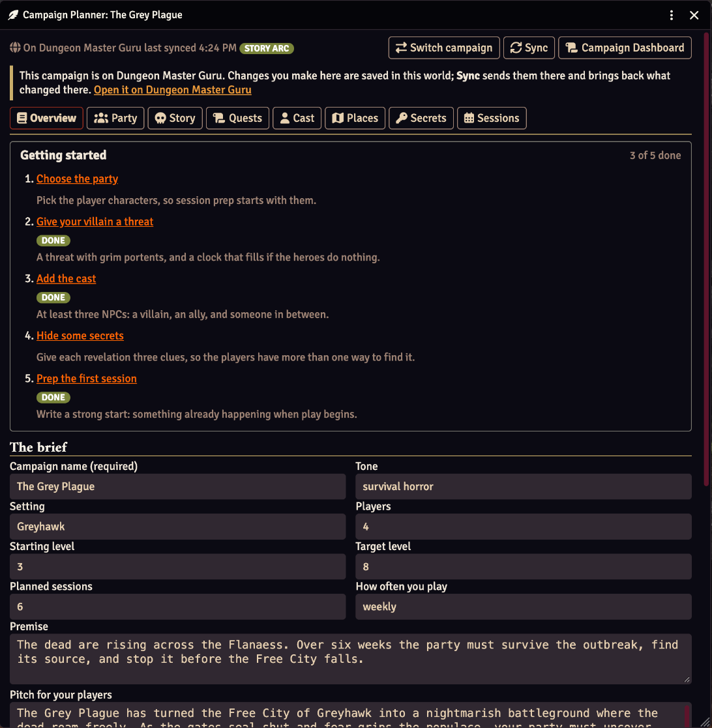Click the DONE badge under Add the cast
712x728 pixels.
53,298
